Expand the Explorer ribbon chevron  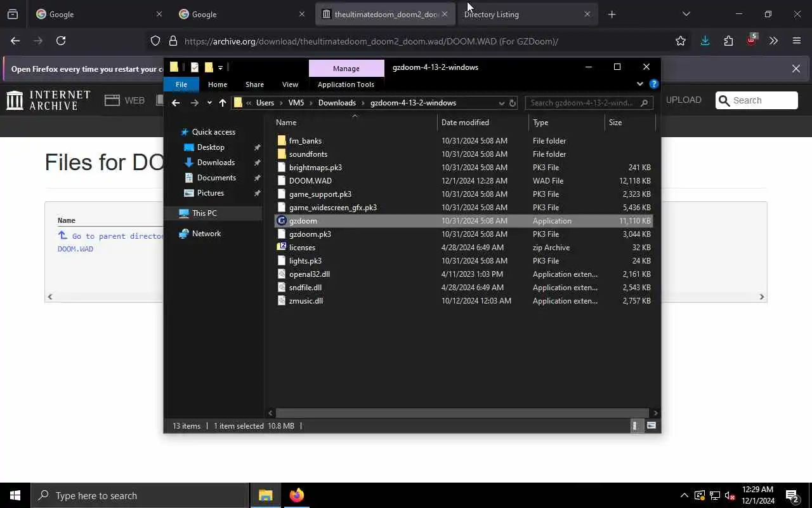(639, 84)
